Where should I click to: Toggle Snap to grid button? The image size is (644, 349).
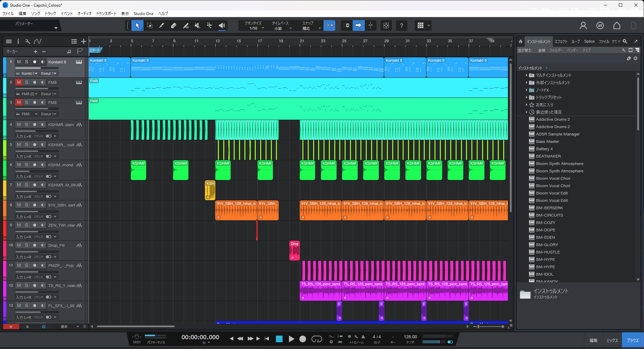[330, 25]
